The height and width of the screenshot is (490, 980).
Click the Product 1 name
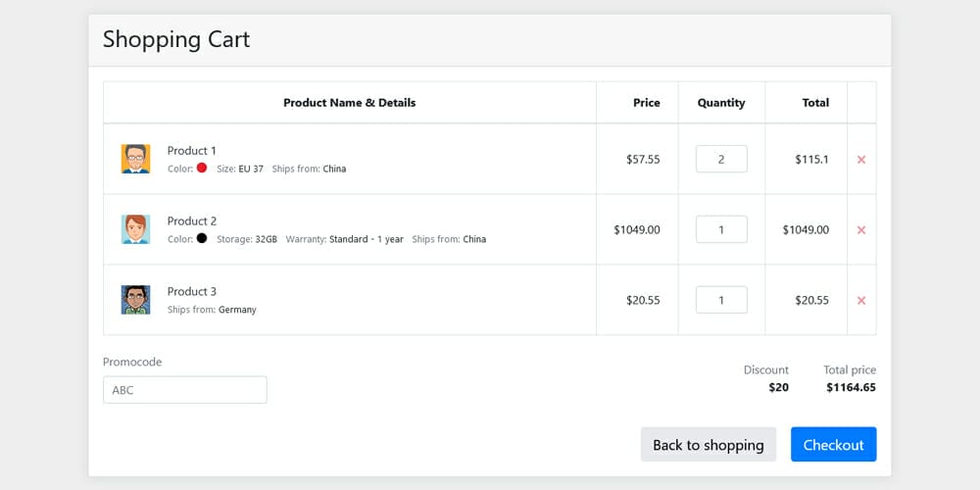coord(192,150)
